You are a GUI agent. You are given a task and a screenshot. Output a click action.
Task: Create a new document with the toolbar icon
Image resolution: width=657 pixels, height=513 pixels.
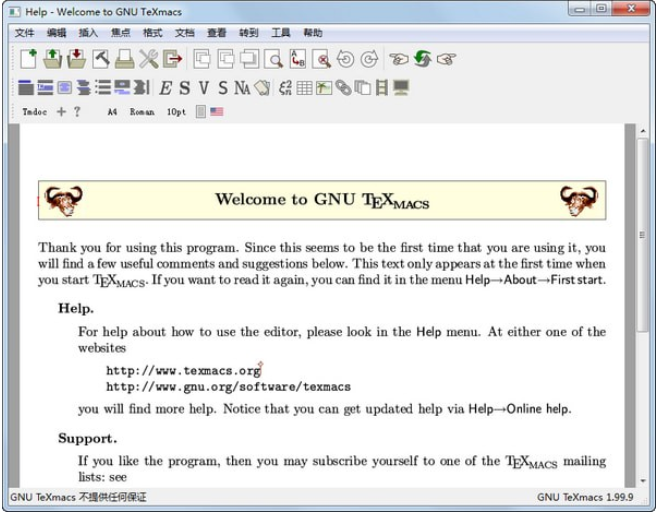28,59
